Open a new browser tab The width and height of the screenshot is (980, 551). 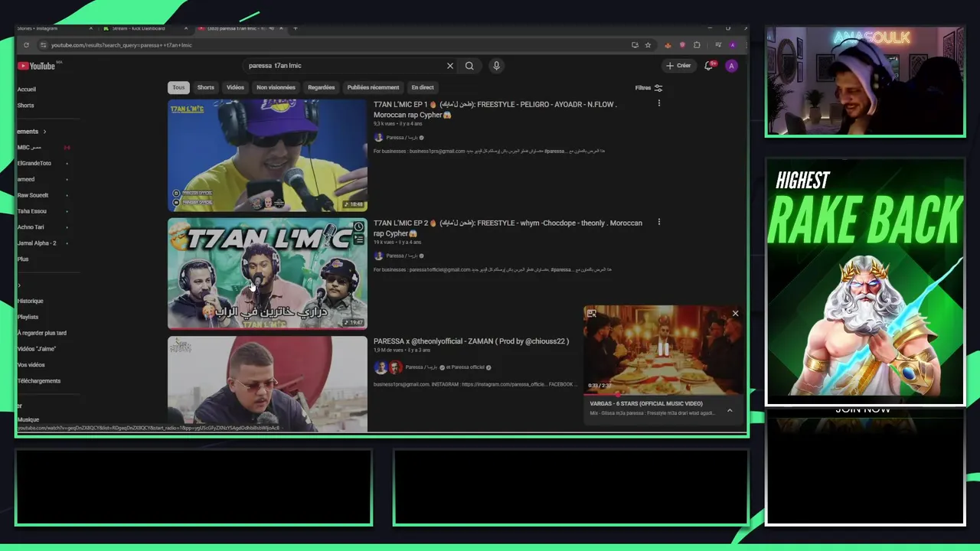(x=296, y=28)
